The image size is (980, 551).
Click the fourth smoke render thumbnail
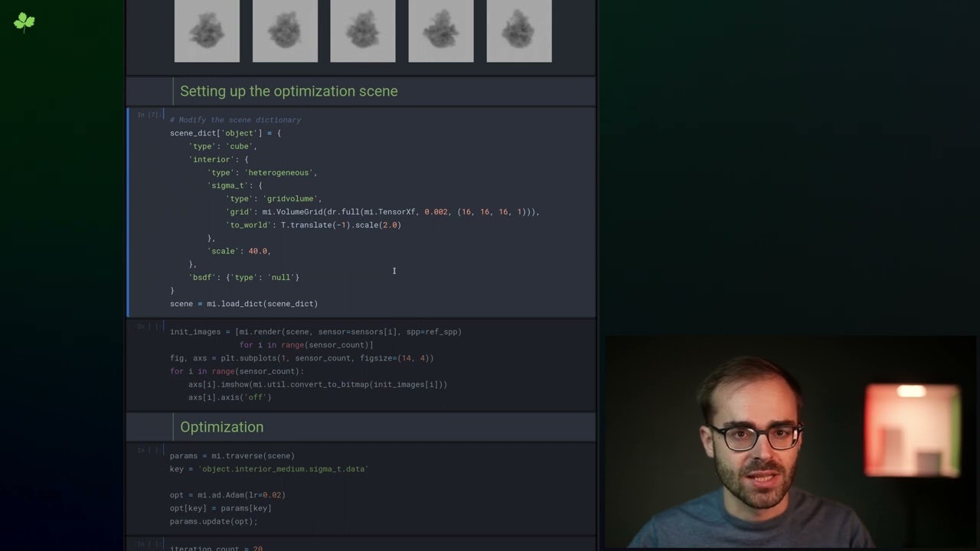(441, 31)
